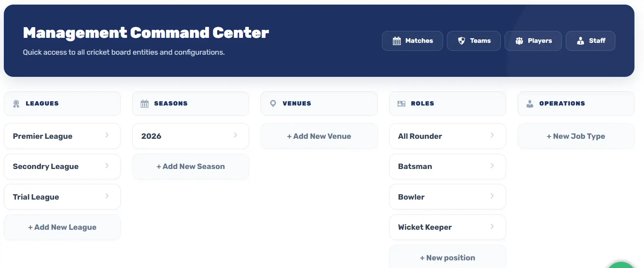Click the Venues location pin icon

(x=273, y=104)
